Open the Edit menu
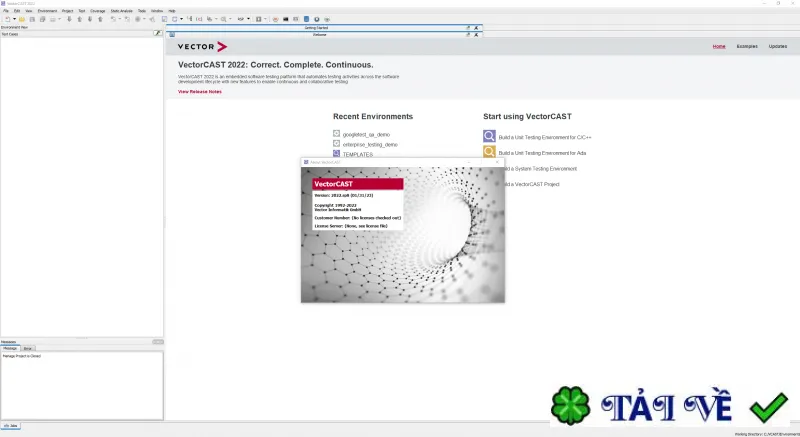Screen dimensions: 800x437 (17, 11)
